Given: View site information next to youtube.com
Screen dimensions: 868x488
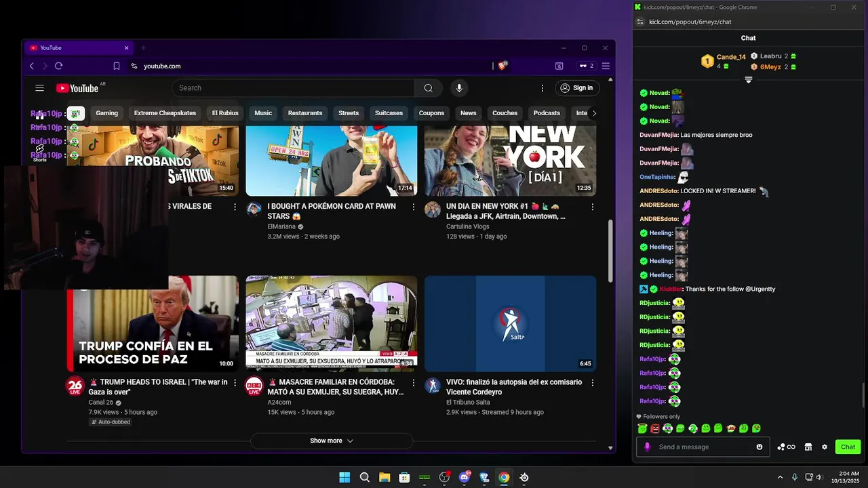Looking at the screenshot, I should pyautogui.click(x=134, y=66).
